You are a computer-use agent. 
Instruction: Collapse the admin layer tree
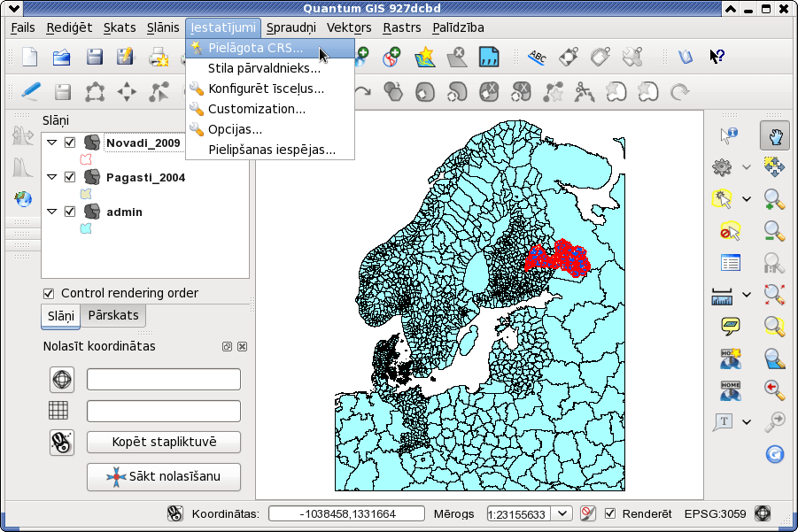point(52,212)
